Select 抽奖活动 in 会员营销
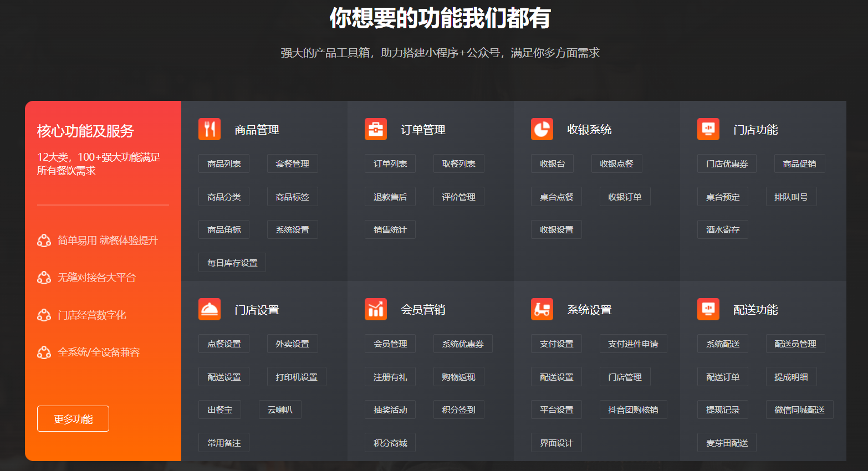The width and height of the screenshot is (868, 471). [x=390, y=409]
